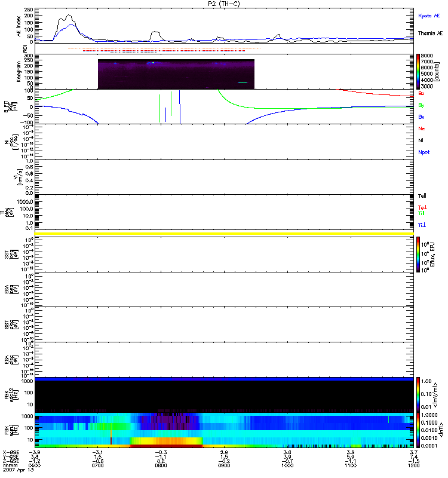Image resolution: width=448 pixels, height=478 pixels.
Task: Click the green "By" legend label
Action: tap(421, 106)
